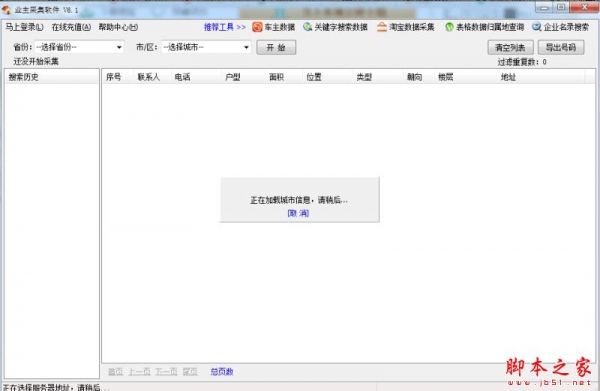The width and height of the screenshot is (600, 391).
Task: Expand the 省份 province dropdown
Action: [x=119, y=47]
